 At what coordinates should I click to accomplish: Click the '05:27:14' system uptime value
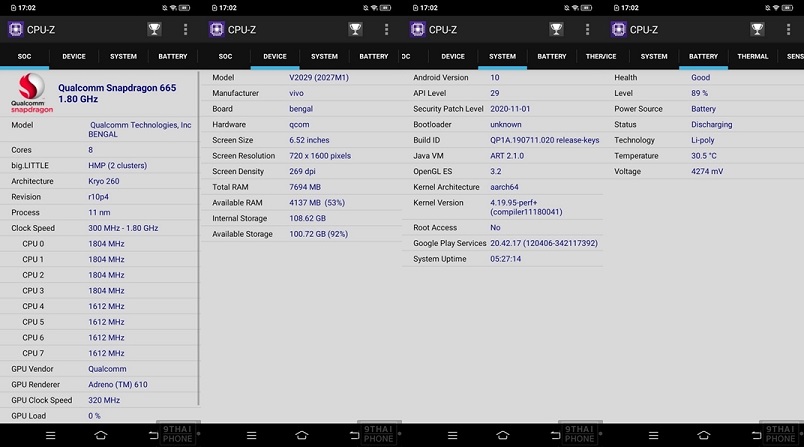pyautogui.click(x=506, y=259)
